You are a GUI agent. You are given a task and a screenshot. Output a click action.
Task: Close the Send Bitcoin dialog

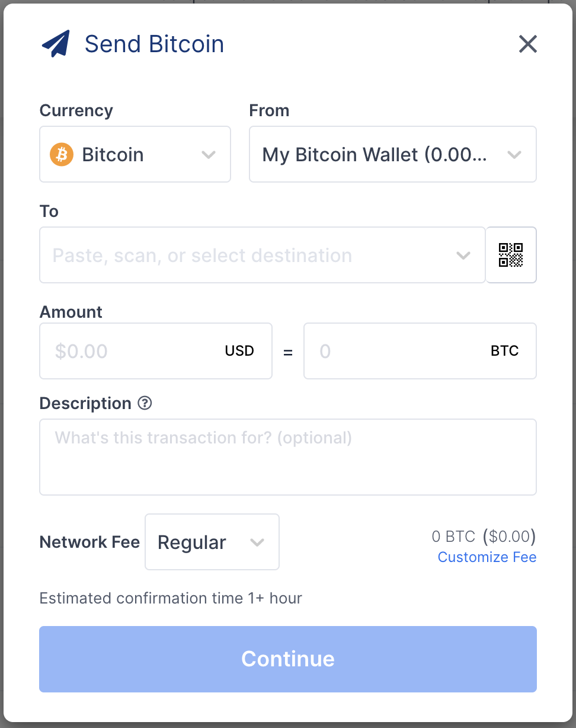[x=527, y=44]
